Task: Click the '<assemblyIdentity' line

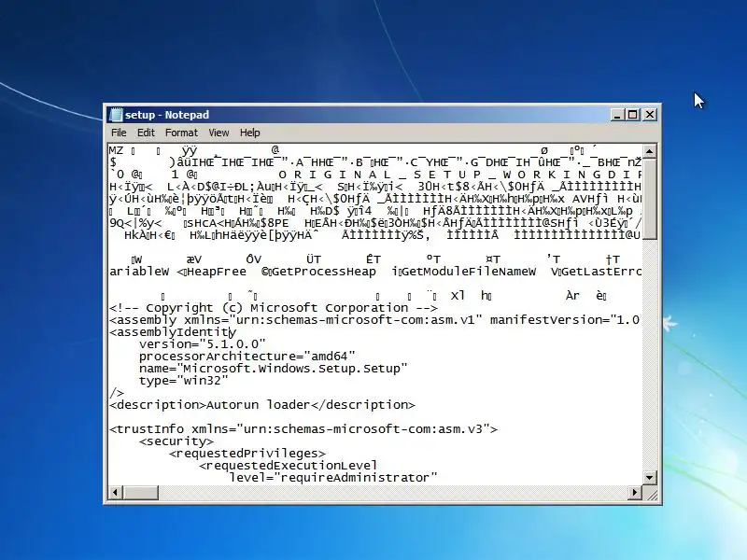Action: tap(173, 332)
